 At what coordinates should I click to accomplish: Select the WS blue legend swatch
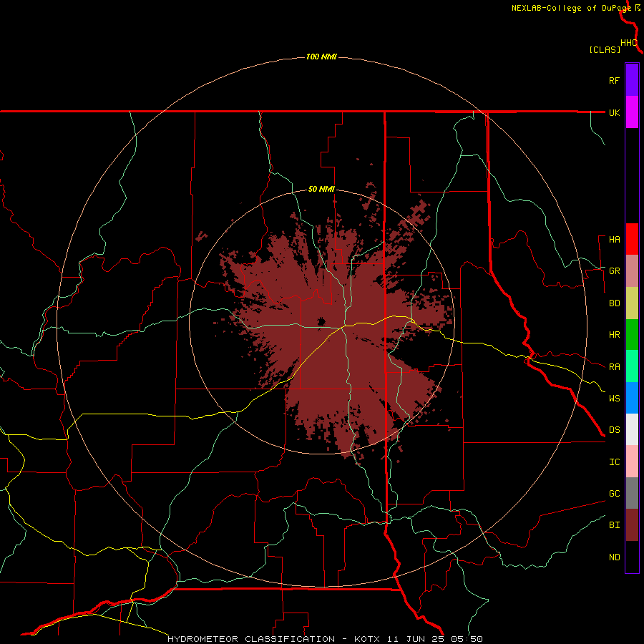coord(632,398)
